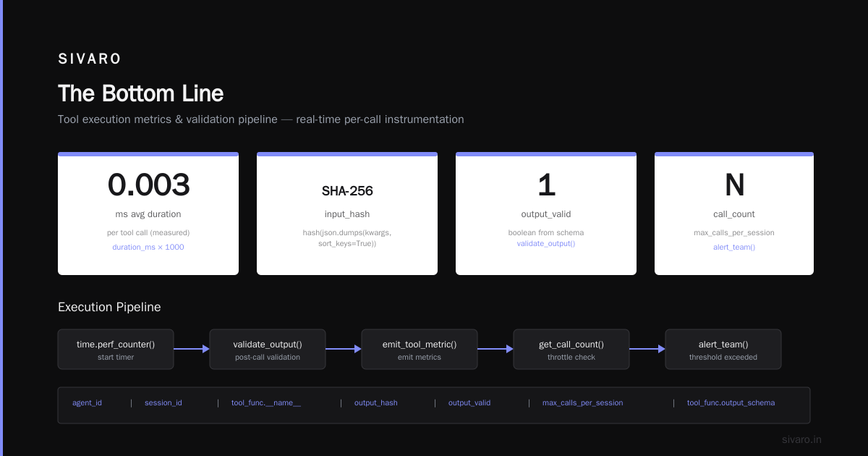Select the max_calls_per_session field tag

click(x=583, y=403)
